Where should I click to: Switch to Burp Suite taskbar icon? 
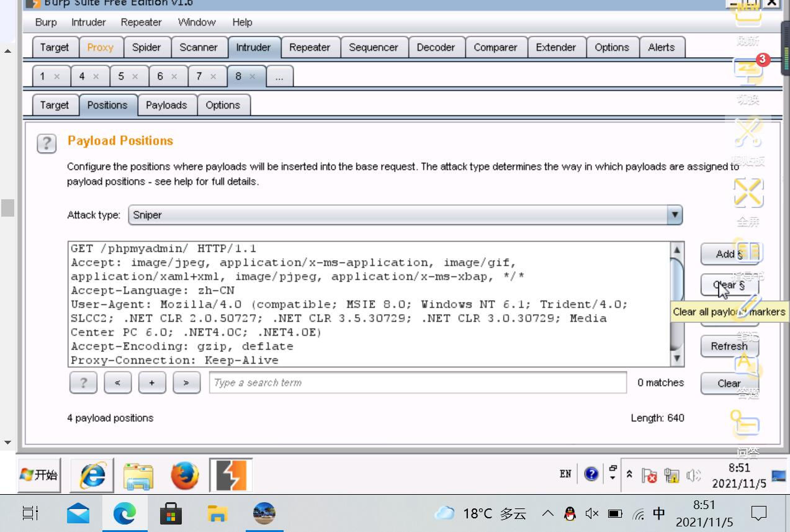click(x=231, y=476)
